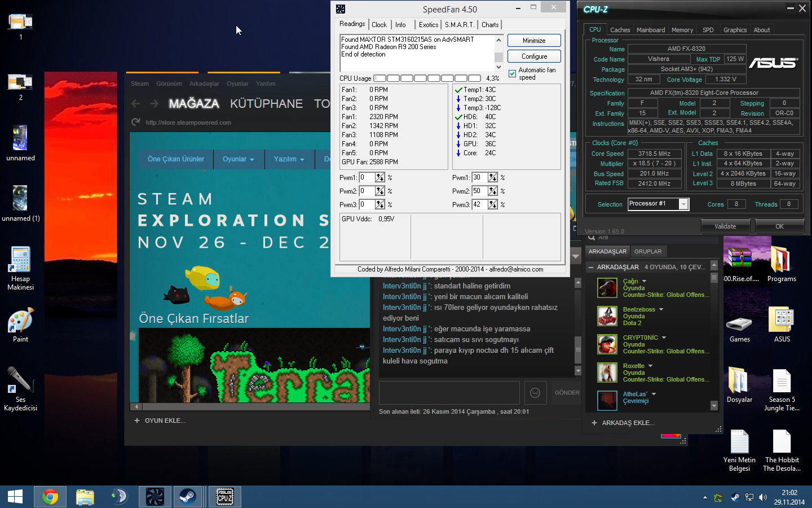Open Ses Kaydedicisi sound recorder shortcut
This screenshot has height=508, width=812.
(20, 389)
